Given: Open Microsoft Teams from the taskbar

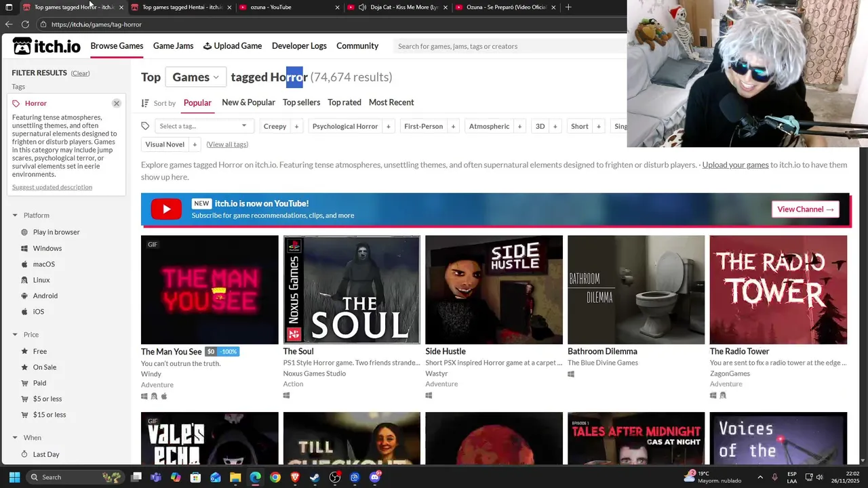Looking at the screenshot, I should click(155, 477).
